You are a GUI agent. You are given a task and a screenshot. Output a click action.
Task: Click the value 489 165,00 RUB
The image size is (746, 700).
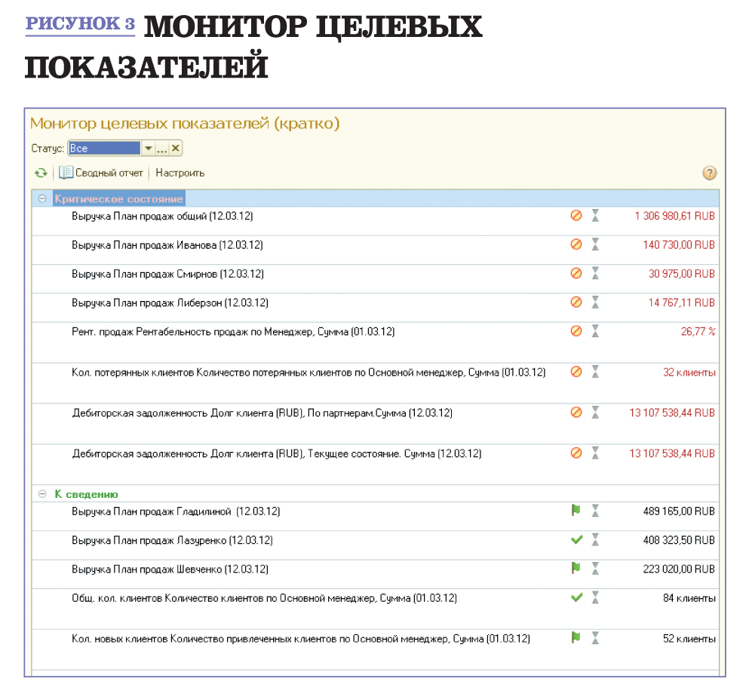[679, 511]
